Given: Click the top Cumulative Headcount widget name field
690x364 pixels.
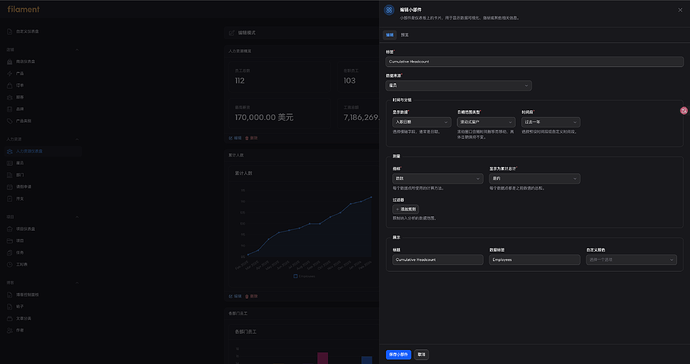Looking at the screenshot, I should [534, 62].
